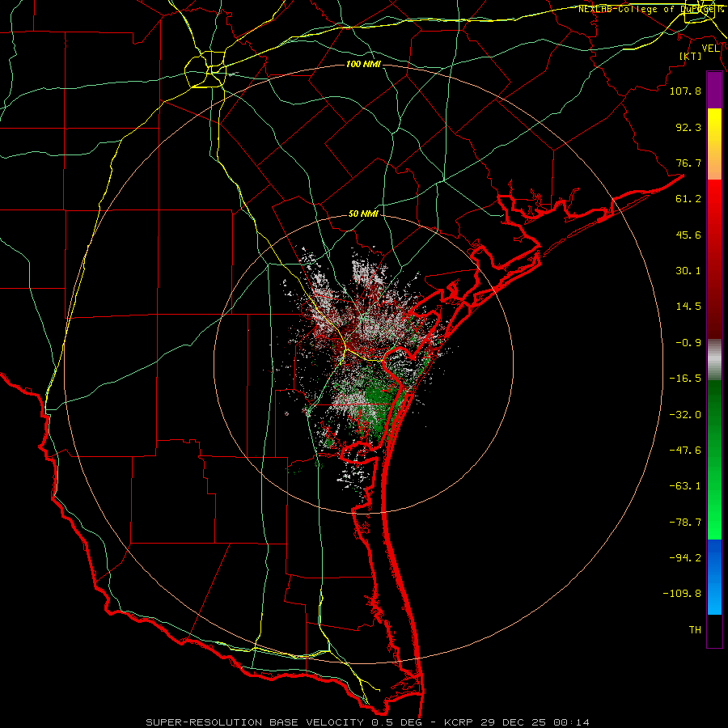Viewport: 728px width, 728px height.
Task: Click the 45.6 velocity legend value
Action: click(x=688, y=235)
